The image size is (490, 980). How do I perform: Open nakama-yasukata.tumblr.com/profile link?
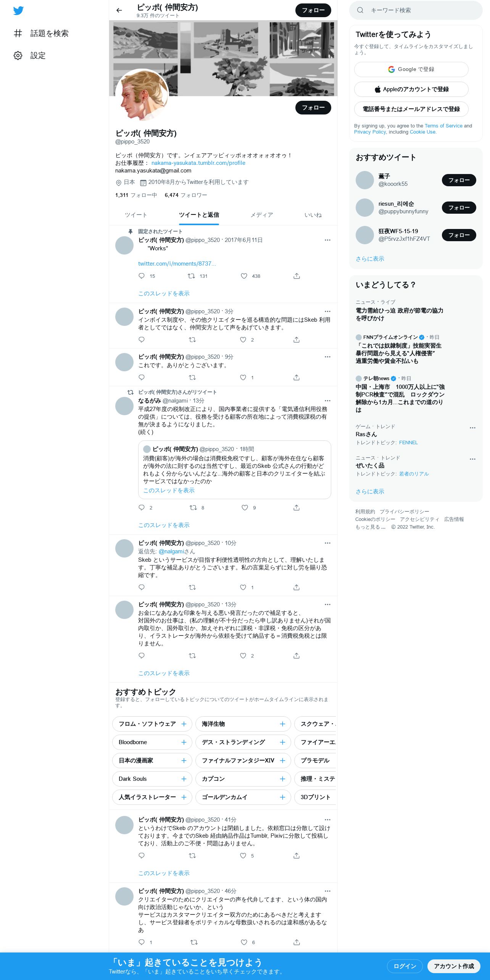(x=198, y=163)
